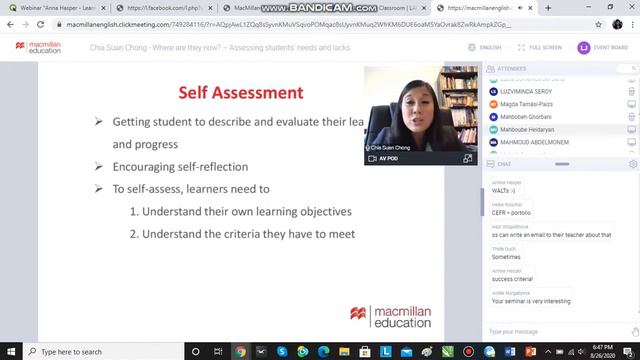Click the handle between attendees and chat
This screenshot has width=640, height=360.
point(562,164)
